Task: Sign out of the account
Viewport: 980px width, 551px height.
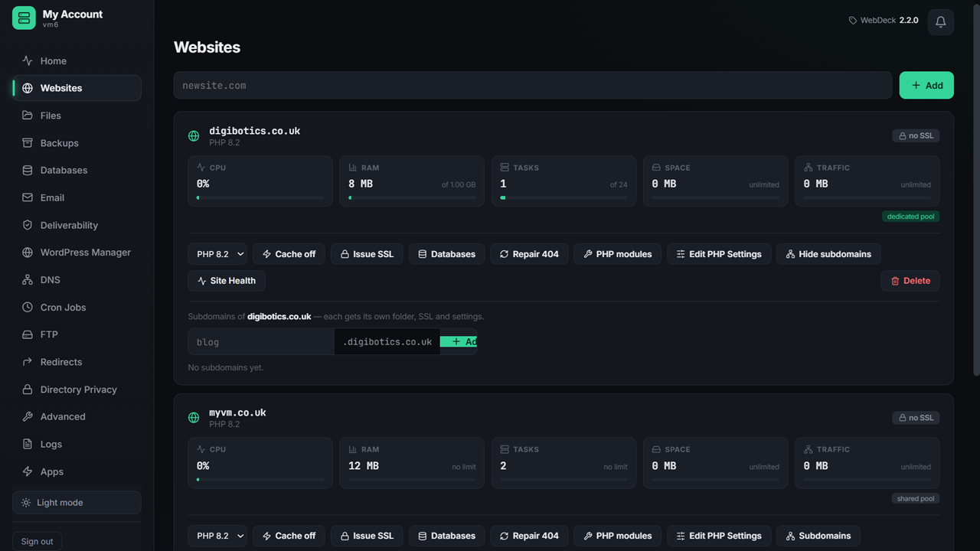Action: pyautogui.click(x=37, y=541)
